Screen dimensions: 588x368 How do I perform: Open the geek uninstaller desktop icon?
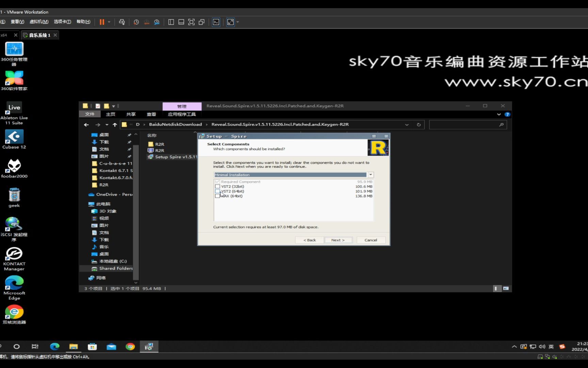tap(14, 198)
